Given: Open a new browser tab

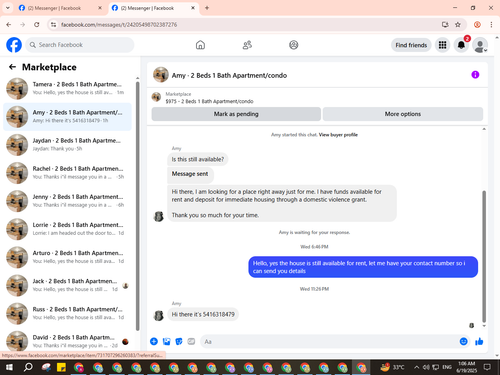Looking at the screenshot, I should [207, 8].
